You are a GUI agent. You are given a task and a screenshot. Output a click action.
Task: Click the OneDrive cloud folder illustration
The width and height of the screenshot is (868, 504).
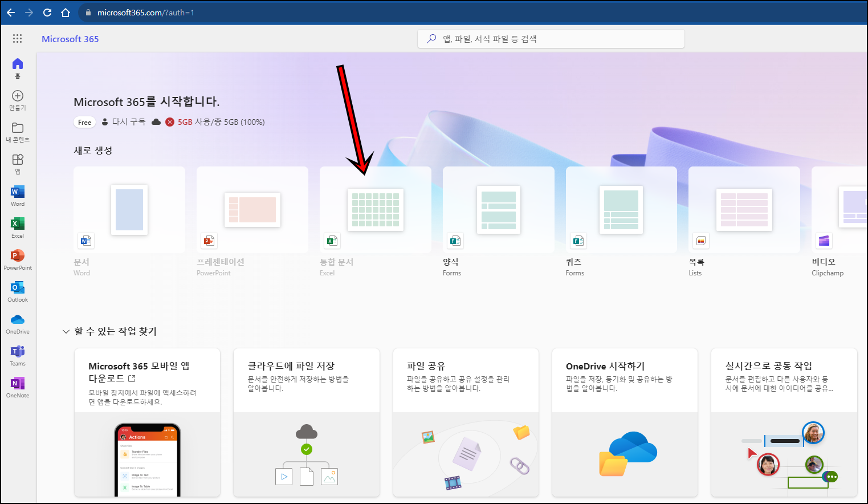[627, 453]
